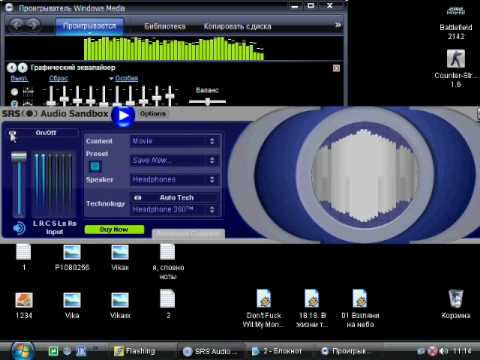The image size is (480, 360).
Task: Open the Technology dropdown showing Headphone 360
Action: (x=173, y=209)
